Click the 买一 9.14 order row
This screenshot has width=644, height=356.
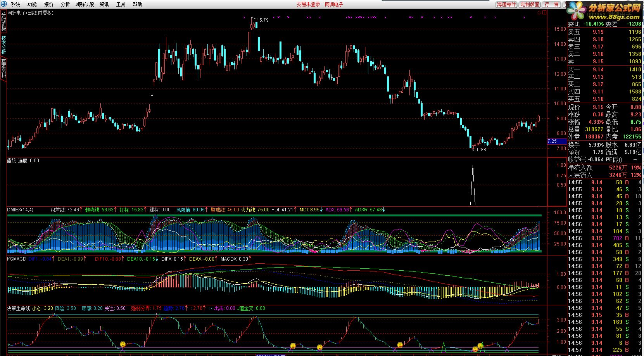coord(605,69)
